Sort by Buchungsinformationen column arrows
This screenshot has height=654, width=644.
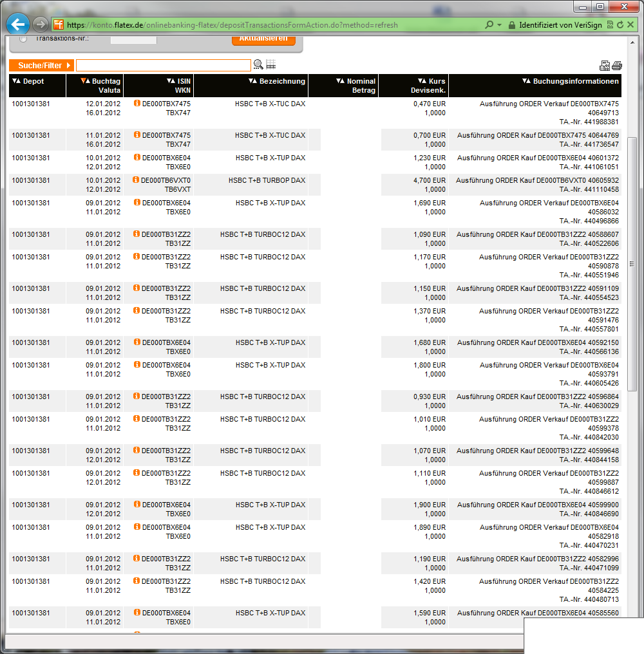click(x=526, y=81)
